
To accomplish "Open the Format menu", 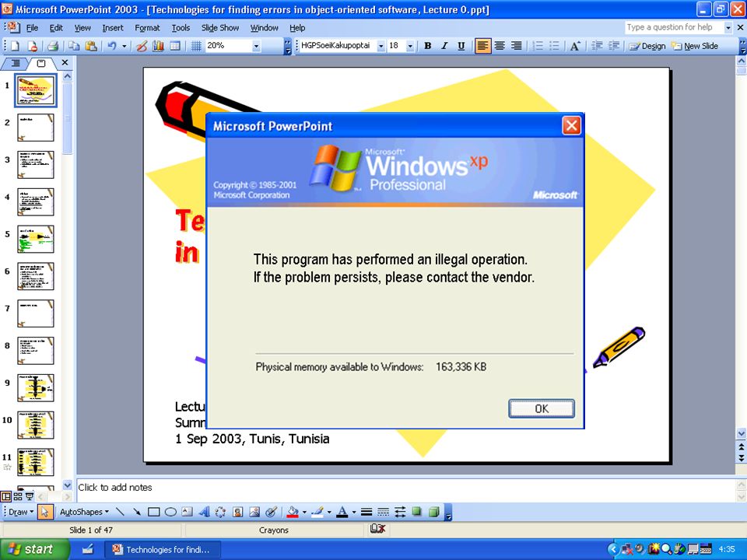I will (147, 28).
